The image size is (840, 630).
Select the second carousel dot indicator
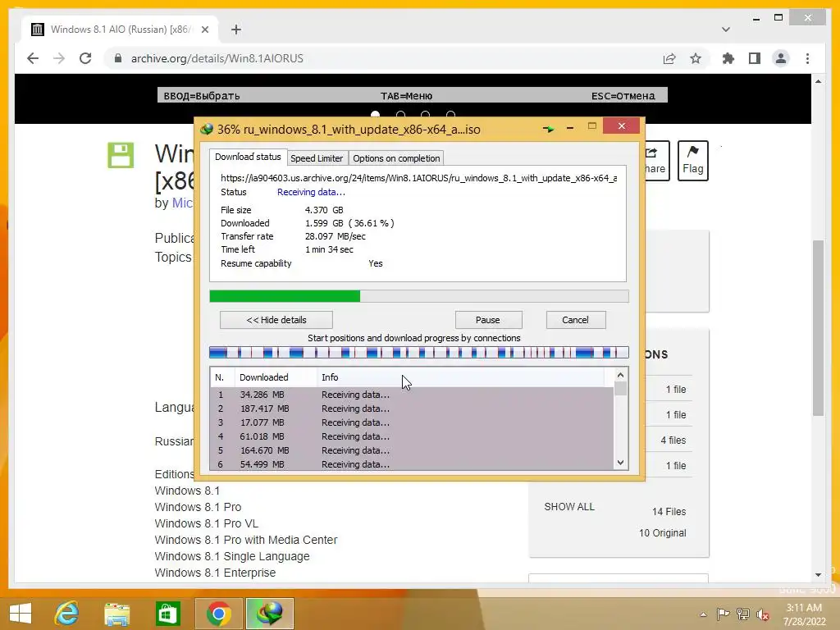pyautogui.click(x=400, y=115)
